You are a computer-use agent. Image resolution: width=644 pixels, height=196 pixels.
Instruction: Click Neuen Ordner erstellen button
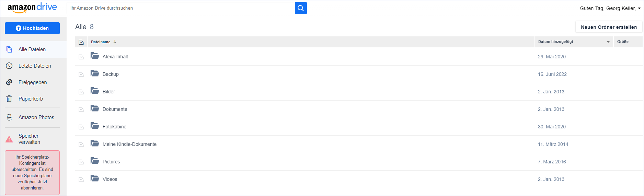(609, 27)
